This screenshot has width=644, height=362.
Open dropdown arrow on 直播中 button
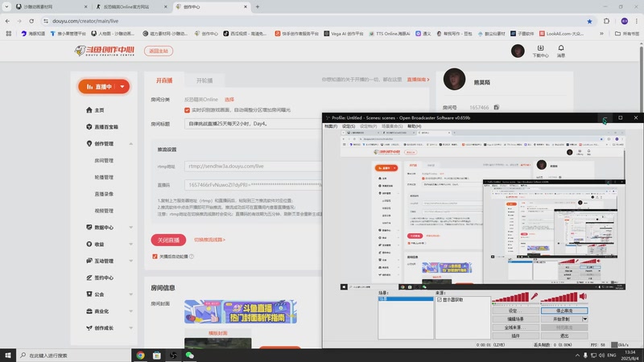coord(122,87)
